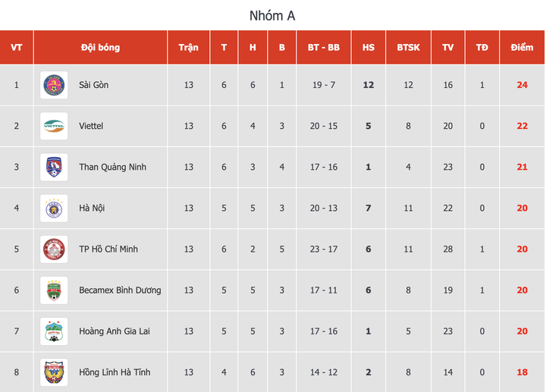
Task: Click the Điểm column header
Action: coord(522,47)
